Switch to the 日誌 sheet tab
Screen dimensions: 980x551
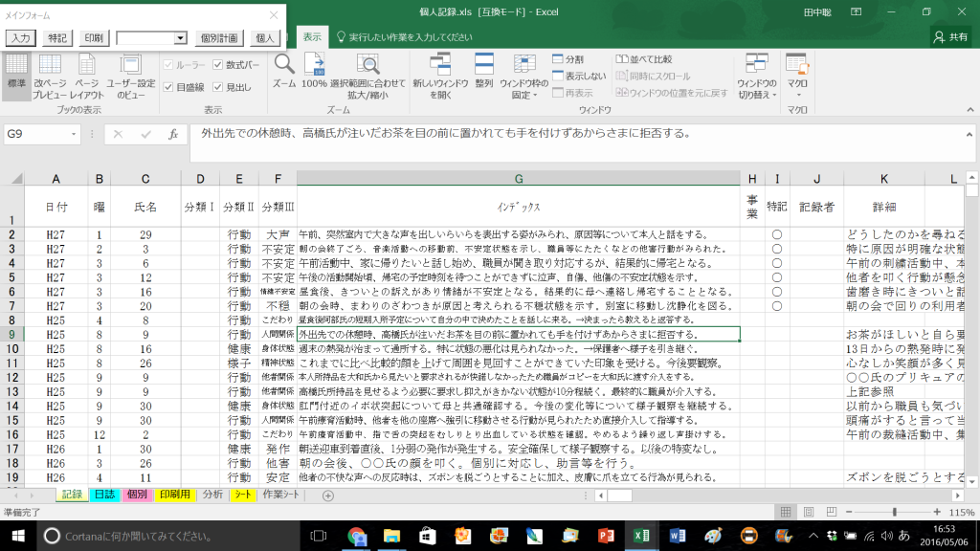[x=104, y=495]
